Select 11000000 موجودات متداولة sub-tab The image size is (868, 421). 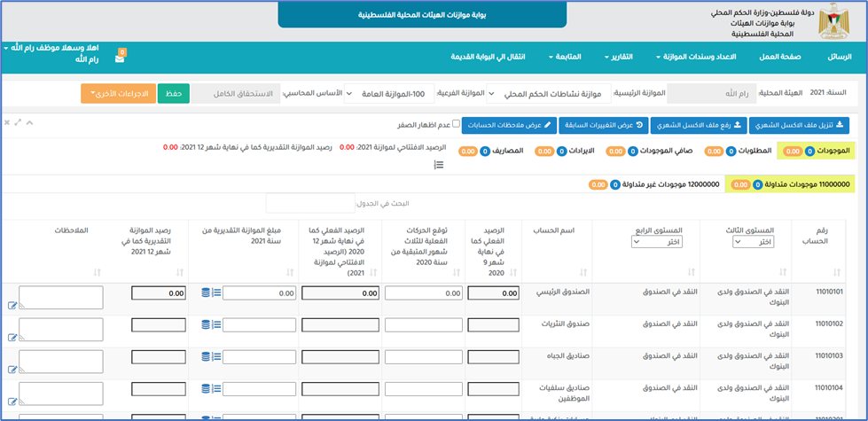[x=791, y=184]
